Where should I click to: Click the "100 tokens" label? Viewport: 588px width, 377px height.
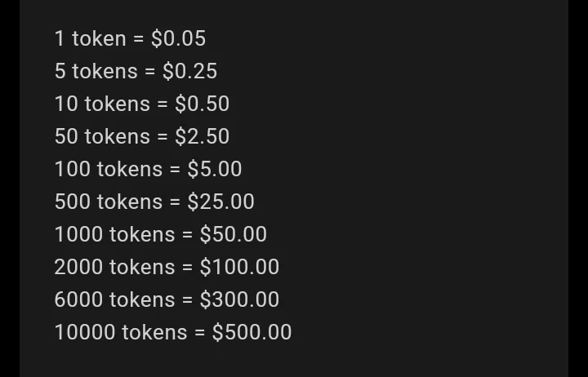click(x=109, y=169)
